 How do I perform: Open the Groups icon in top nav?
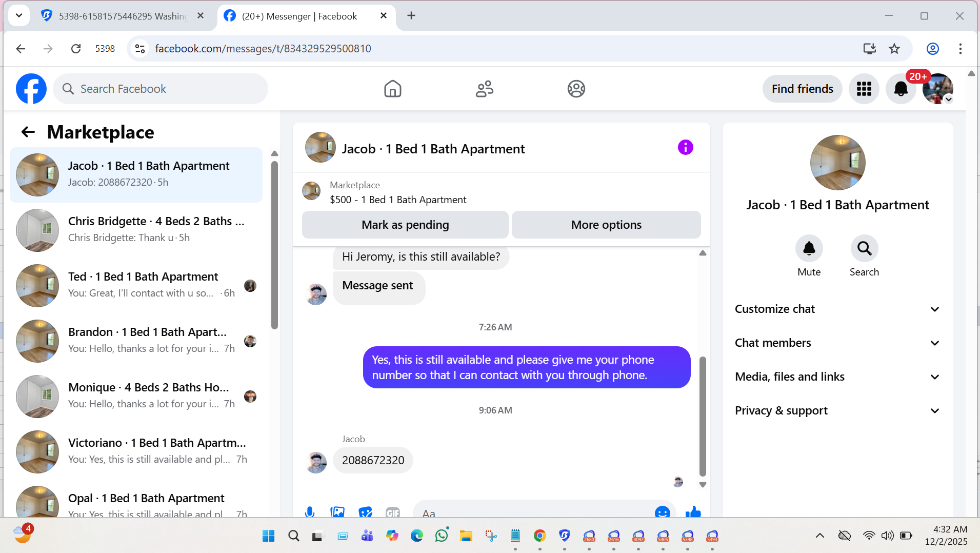(576, 89)
